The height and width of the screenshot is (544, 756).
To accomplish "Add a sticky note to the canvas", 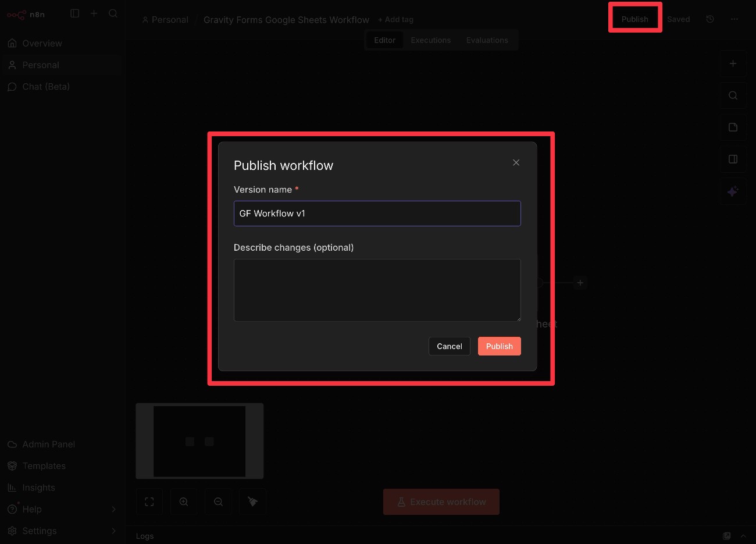I will 733,127.
